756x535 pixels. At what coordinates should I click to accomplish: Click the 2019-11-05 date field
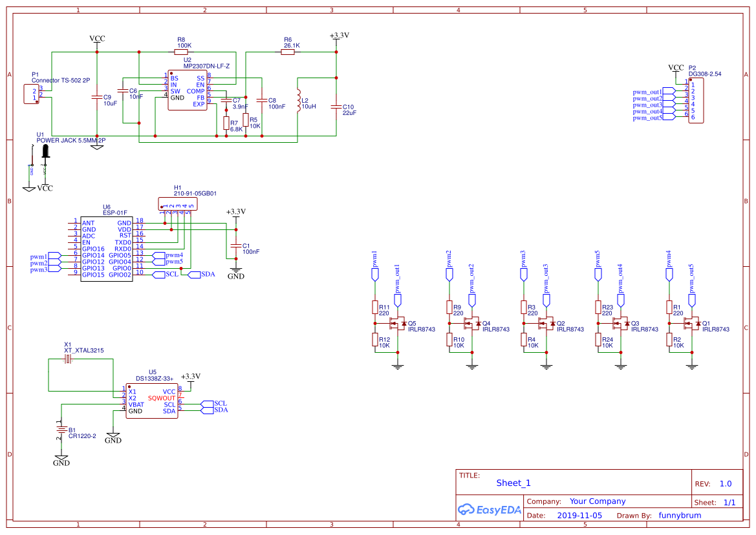[x=579, y=516]
